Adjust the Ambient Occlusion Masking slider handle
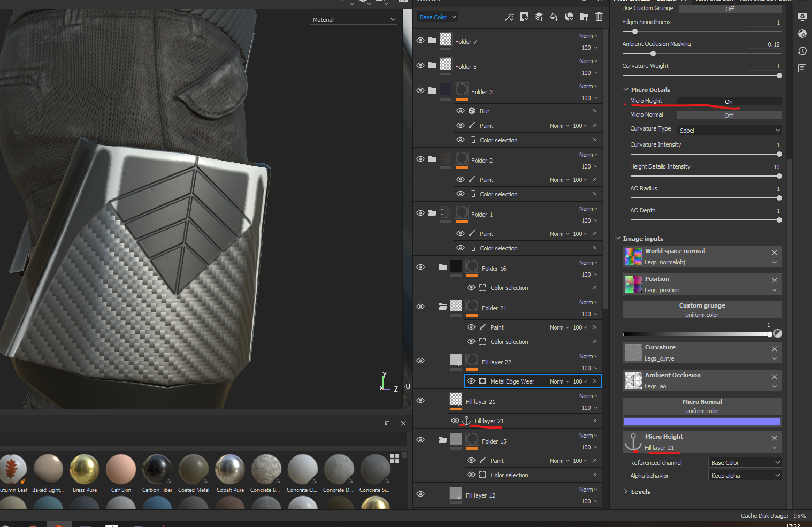This screenshot has height=527, width=812. [x=653, y=54]
